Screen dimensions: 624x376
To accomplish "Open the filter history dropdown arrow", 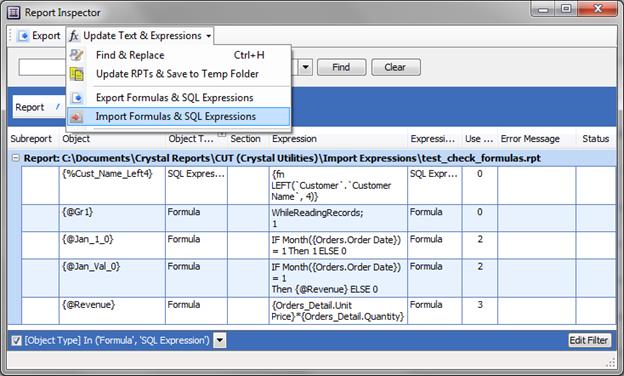I will point(220,341).
